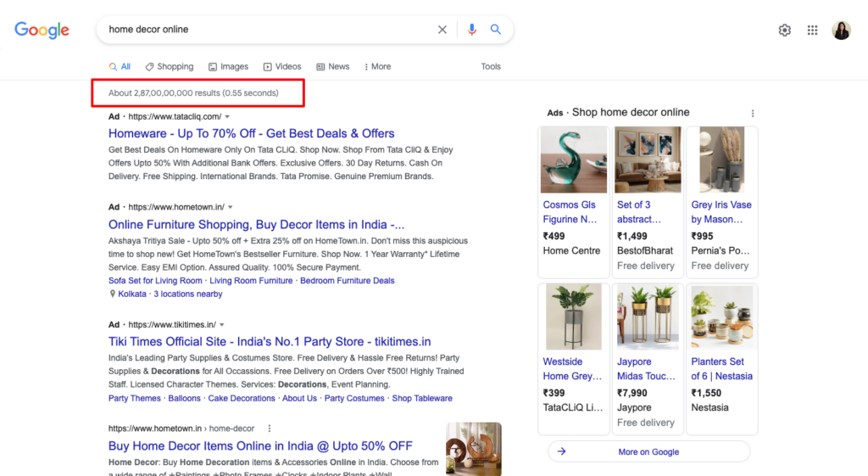The image size is (868, 476).
Task: Click the Google logo
Action: (x=42, y=30)
